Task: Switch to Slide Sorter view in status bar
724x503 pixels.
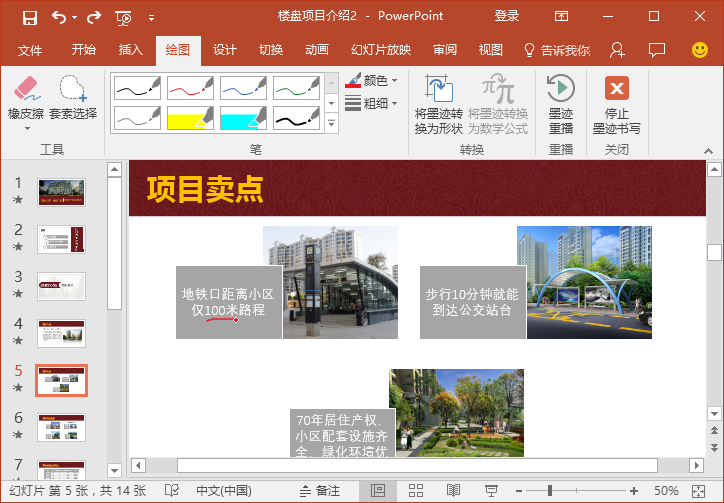Action: [416, 491]
